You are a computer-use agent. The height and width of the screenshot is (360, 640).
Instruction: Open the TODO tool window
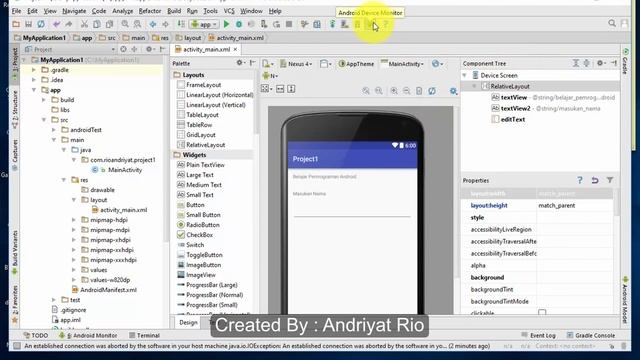click(36, 335)
